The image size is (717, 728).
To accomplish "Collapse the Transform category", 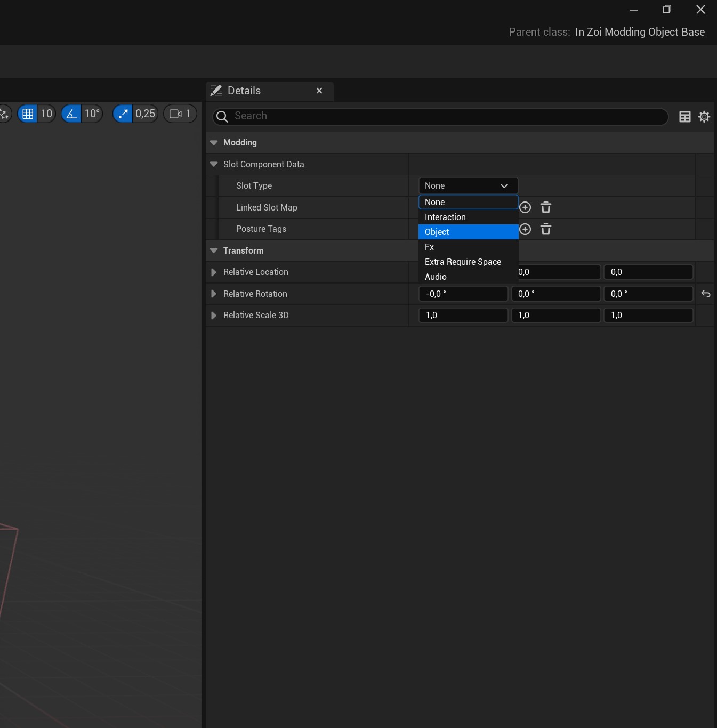I will pyautogui.click(x=214, y=250).
